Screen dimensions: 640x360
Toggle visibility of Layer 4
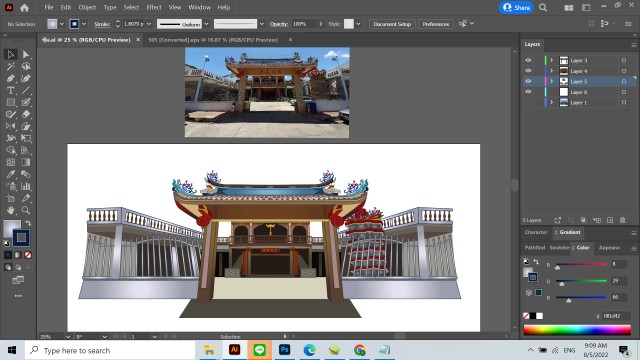[528, 71]
